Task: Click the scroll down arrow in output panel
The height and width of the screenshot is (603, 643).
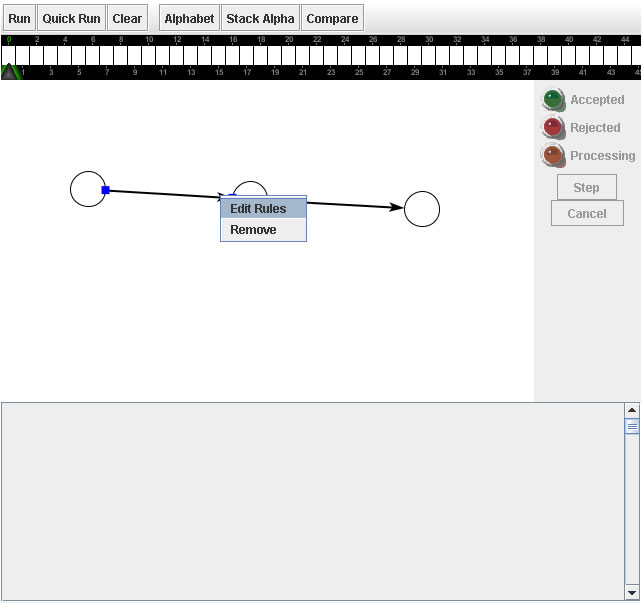Action: (631, 591)
